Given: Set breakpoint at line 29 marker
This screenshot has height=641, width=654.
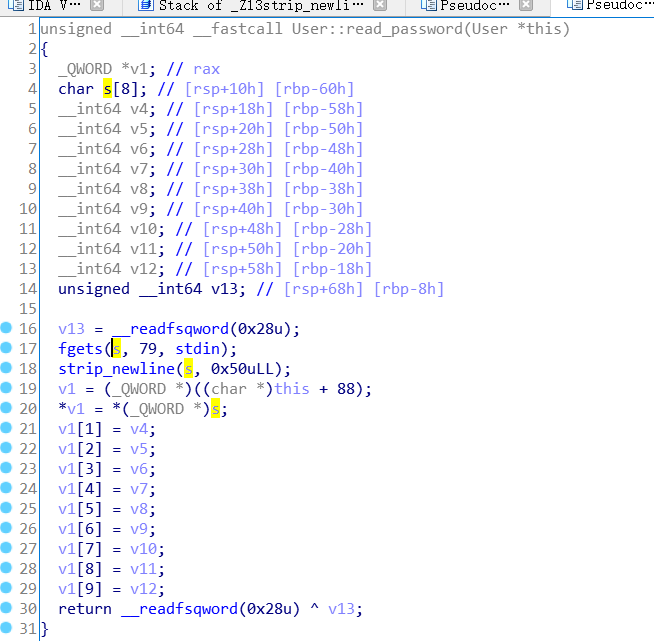Looking at the screenshot, I should tap(6, 588).
